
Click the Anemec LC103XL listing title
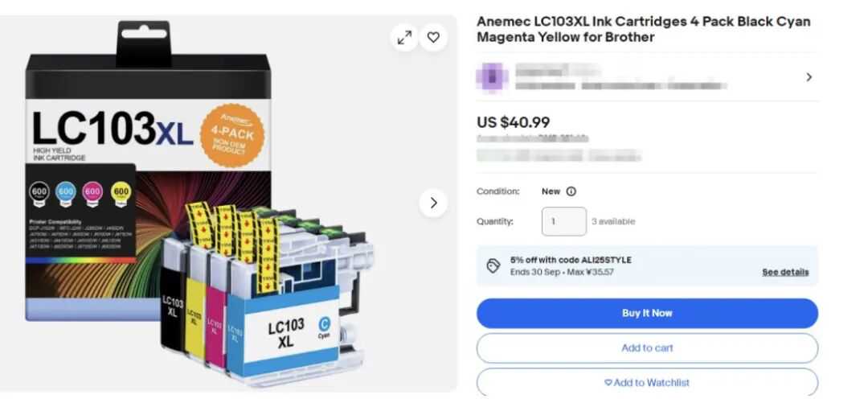coord(643,30)
